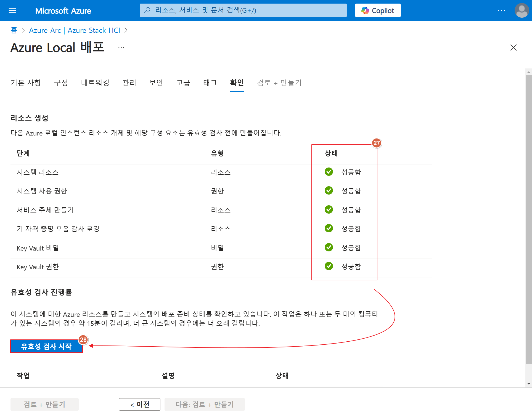Start validation with 유효성 검사 시작
532x420 pixels.
[x=46, y=346]
